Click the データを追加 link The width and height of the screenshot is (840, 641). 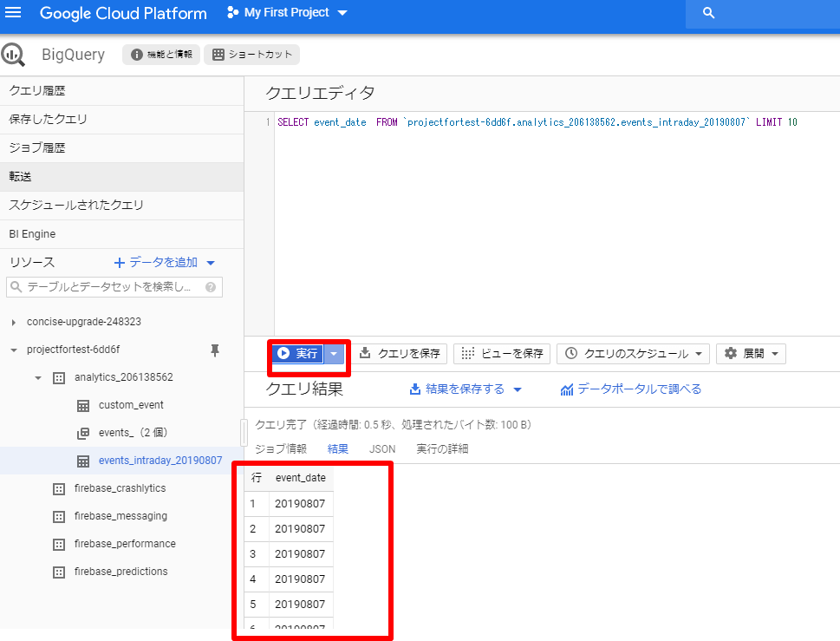[156, 262]
